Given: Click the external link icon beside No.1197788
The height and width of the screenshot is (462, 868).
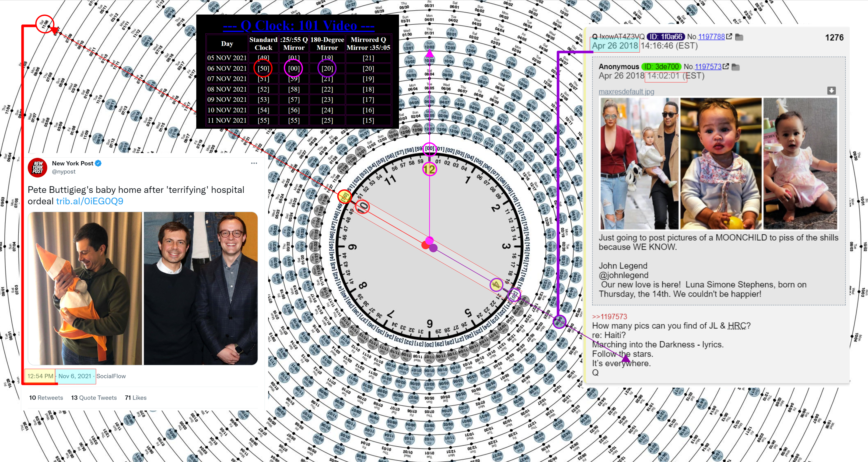Looking at the screenshot, I should tap(729, 36).
